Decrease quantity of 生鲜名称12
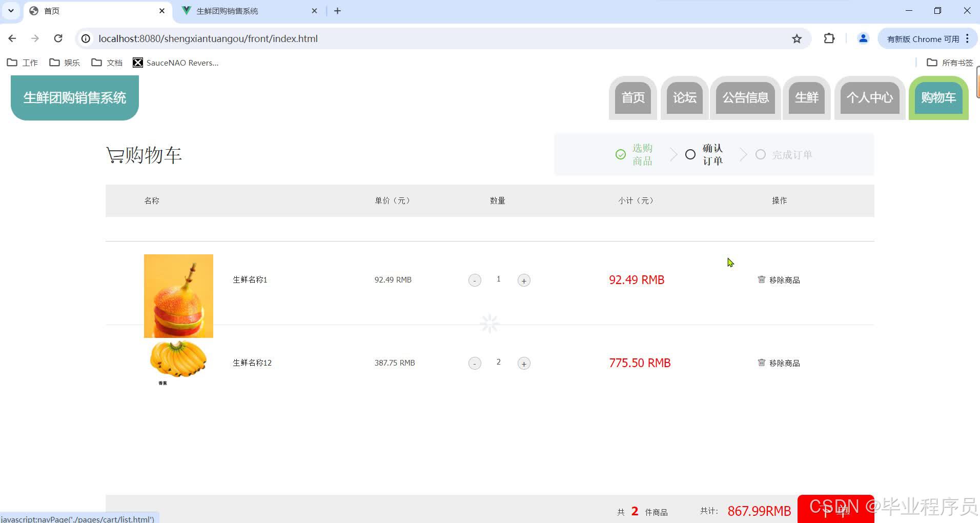The height and width of the screenshot is (523, 980). [x=475, y=364]
